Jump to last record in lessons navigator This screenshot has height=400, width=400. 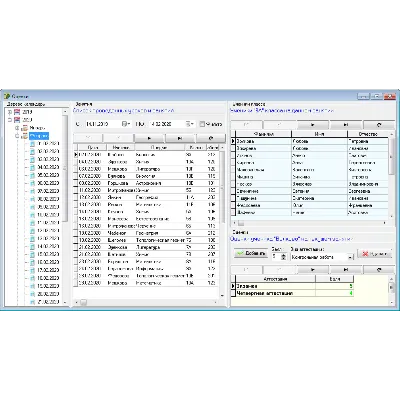(x=180, y=138)
